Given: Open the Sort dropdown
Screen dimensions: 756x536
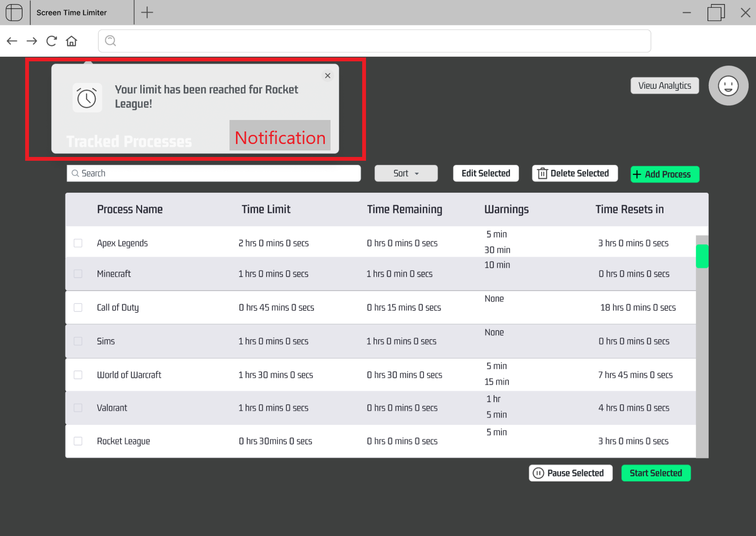Looking at the screenshot, I should coord(406,173).
